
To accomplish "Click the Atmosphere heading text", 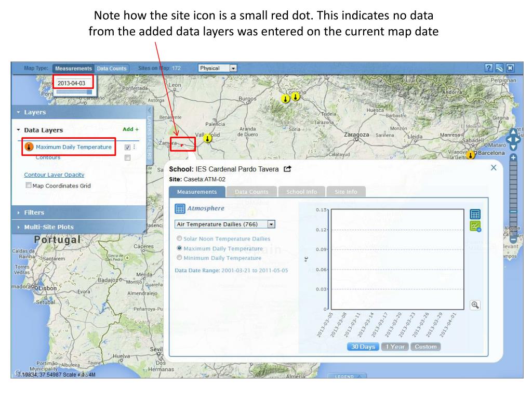I will coord(206,208).
